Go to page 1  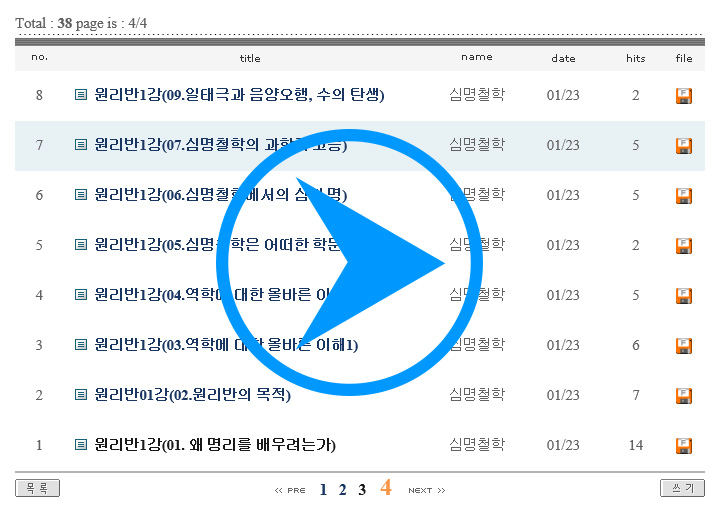click(323, 490)
